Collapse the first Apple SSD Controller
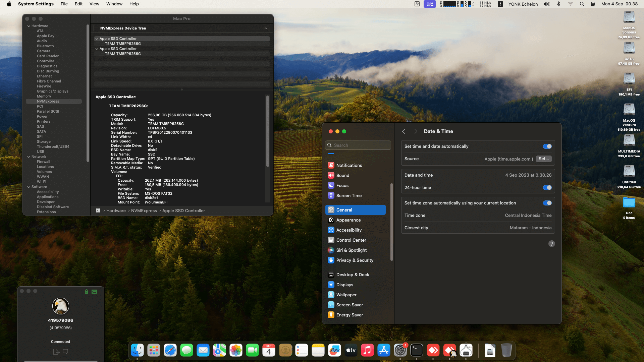The width and height of the screenshot is (644, 362). (97, 39)
